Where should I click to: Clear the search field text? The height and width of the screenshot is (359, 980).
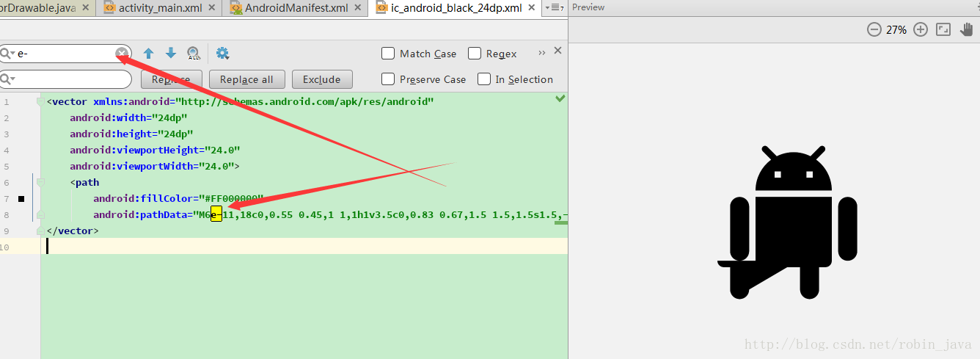pyautogui.click(x=122, y=53)
